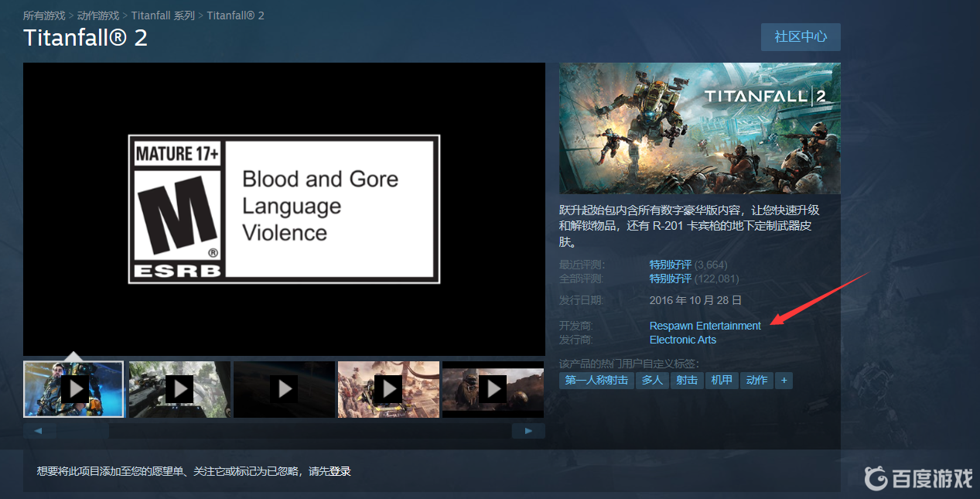Click the plus button to add tag

pos(784,380)
